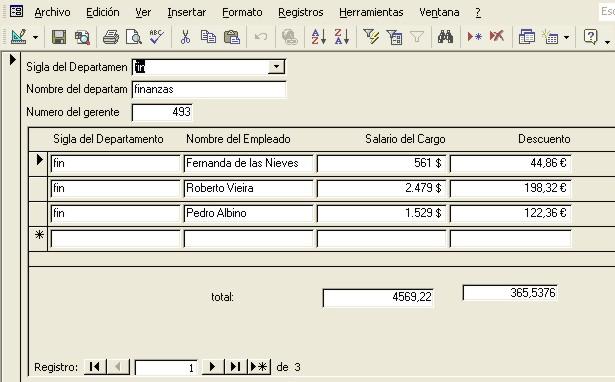Click the record number box
615x382 pixels.
point(166,367)
